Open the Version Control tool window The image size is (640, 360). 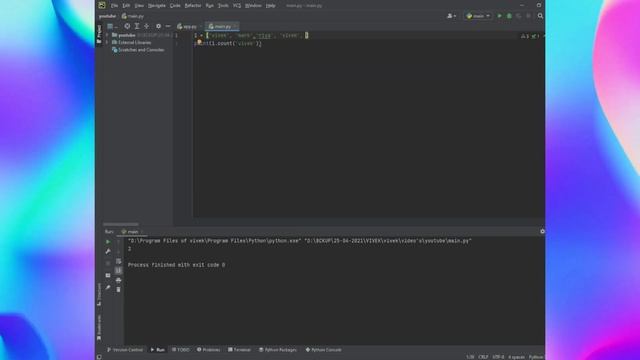(x=125, y=350)
